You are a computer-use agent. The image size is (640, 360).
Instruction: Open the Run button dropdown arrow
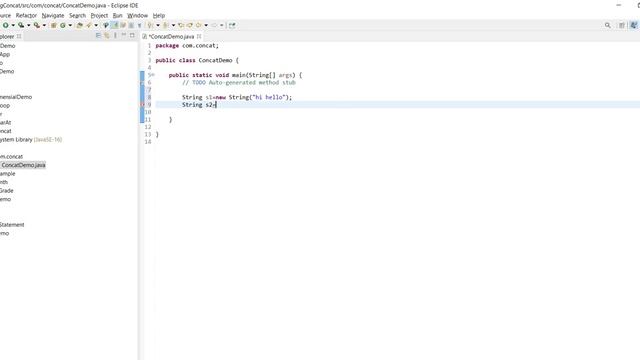tap(13, 25)
